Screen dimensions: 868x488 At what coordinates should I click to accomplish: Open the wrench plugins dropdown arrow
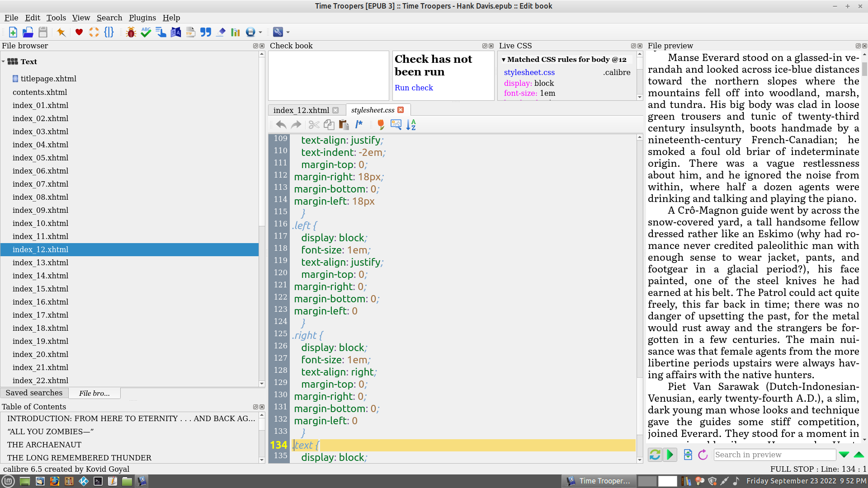288,32
